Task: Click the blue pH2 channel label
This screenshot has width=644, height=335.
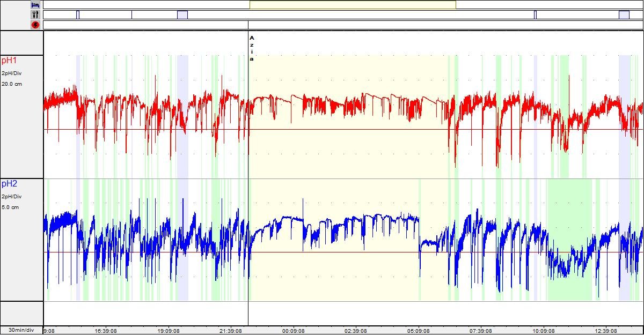Action: (9, 184)
